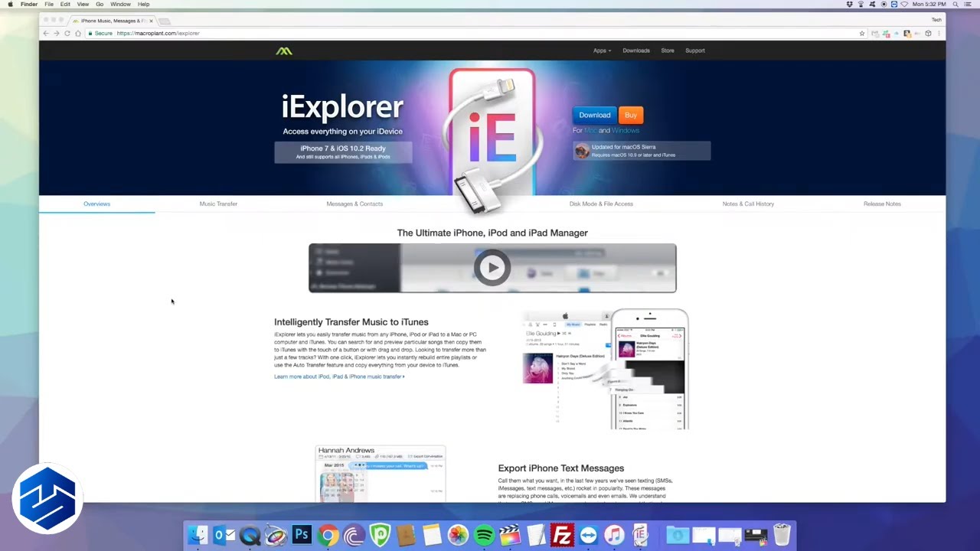Open the Window menu
The height and width of the screenshot is (551, 980).
pyautogui.click(x=120, y=4)
